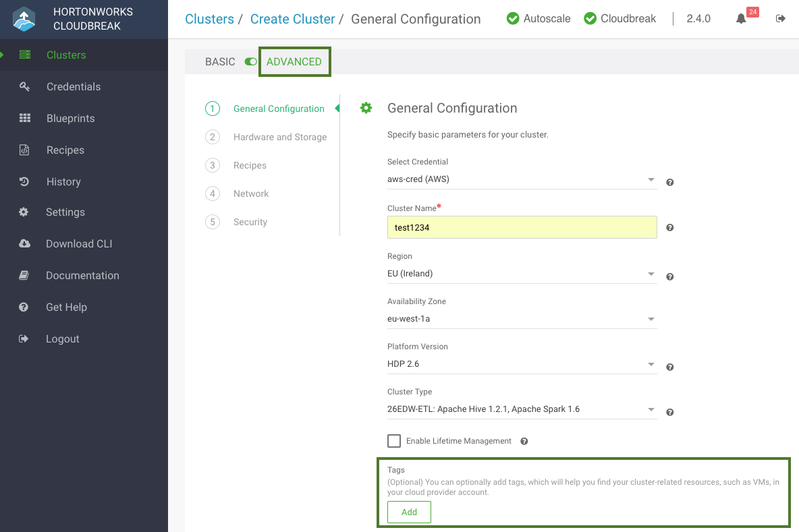Click the Download CLI cloud icon
The width and height of the screenshot is (799, 532).
tap(24, 243)
